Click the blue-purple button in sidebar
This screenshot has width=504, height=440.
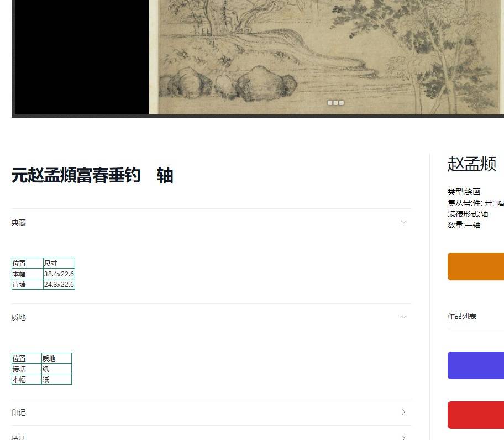point(476,365)
